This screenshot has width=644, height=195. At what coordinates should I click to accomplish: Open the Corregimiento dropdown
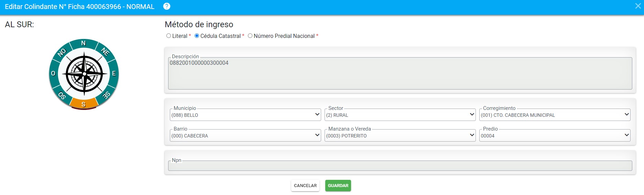click(x=555, y=115)
